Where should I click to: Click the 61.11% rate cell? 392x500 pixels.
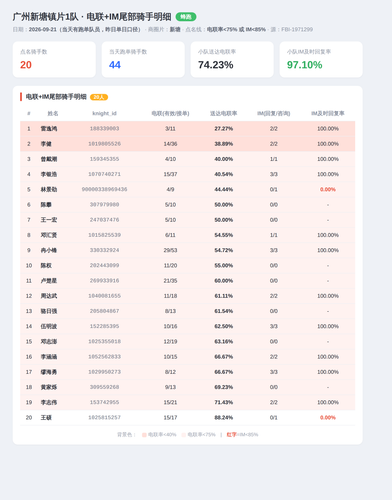coord(223,296)
